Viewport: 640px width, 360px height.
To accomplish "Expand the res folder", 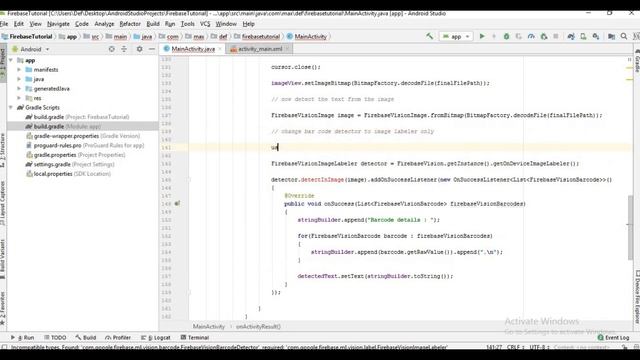I will click(19, 98).
